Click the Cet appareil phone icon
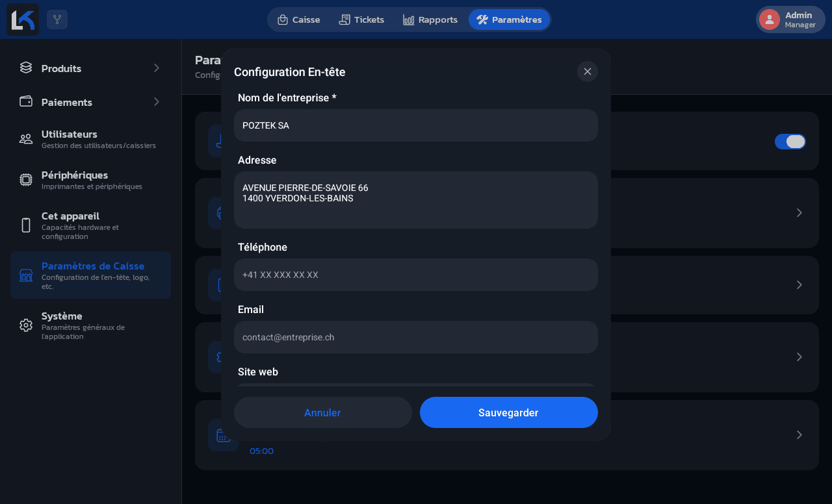Viewport: 832px width, 504px height. (26, 225)
